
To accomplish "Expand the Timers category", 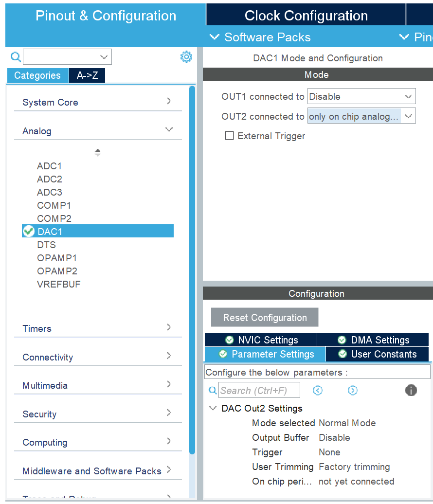I will pos(169,327).
